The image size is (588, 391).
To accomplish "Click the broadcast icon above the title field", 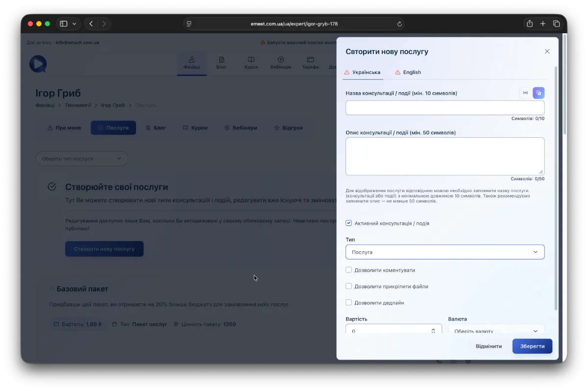I will point(525,93).
